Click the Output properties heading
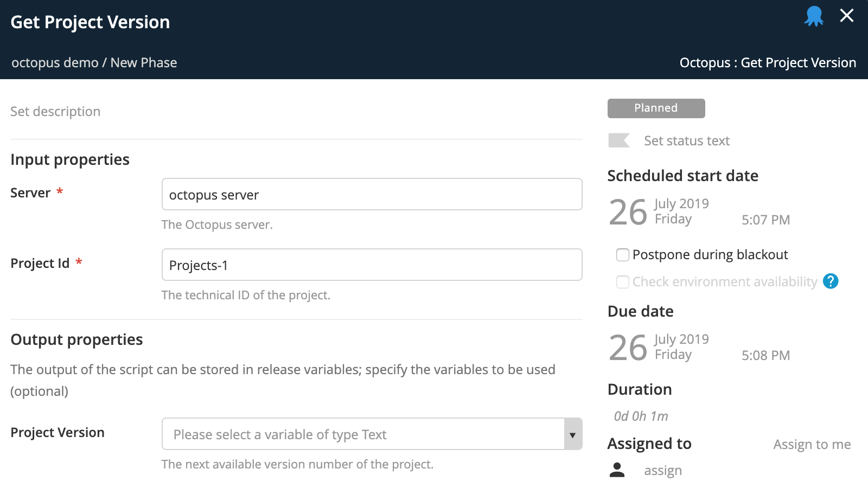Screen dimensions: 868x488 (x=76, y=339)
